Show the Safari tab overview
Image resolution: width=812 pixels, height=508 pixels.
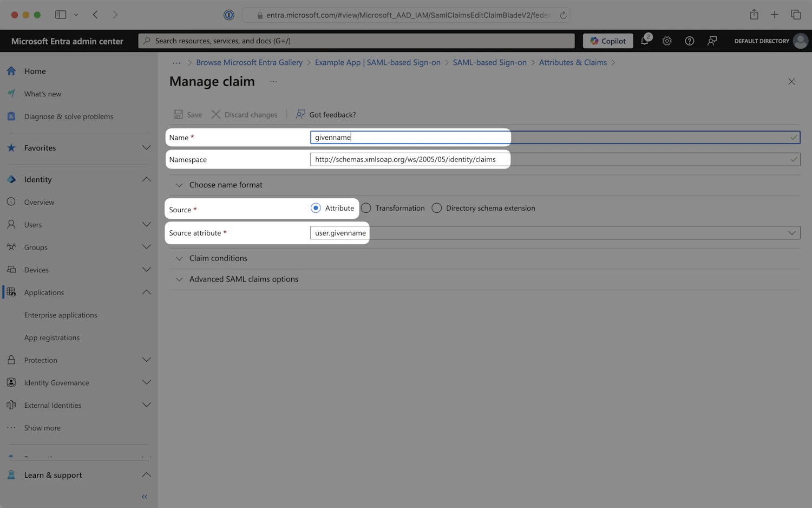click(x=796, y=15)
